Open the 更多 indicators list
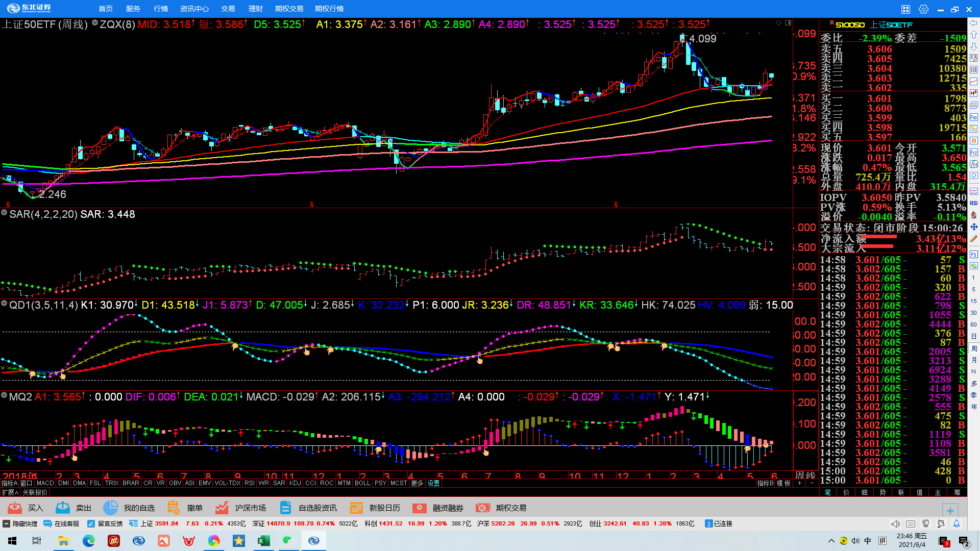This screenshot has height=551, width=980. 417,483
